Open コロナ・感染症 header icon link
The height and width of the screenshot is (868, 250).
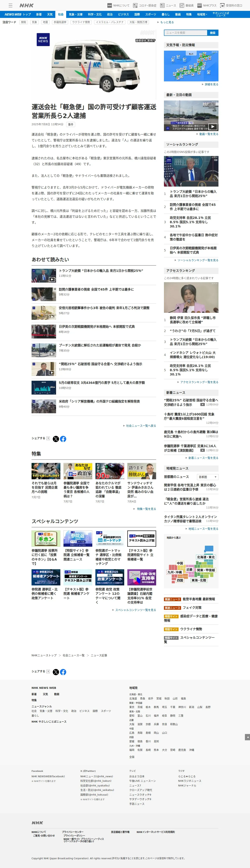pyautogui.click(x=144, y=5)
